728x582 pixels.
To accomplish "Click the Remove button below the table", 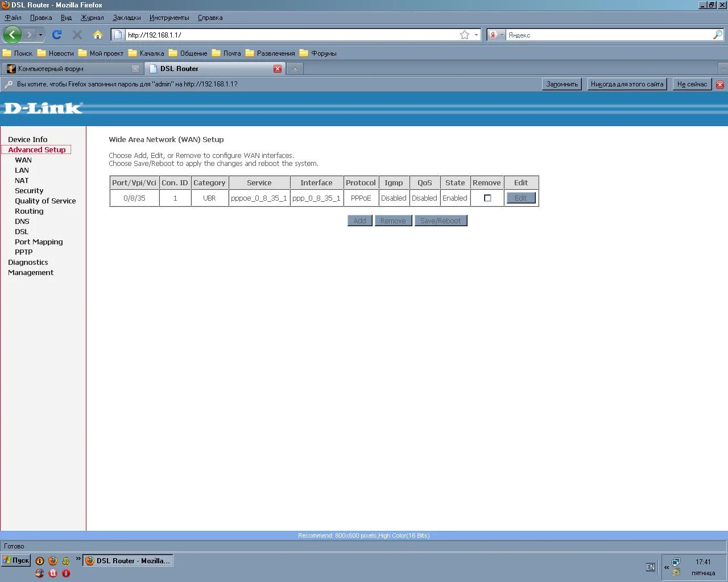I will [x=393, y=221].
